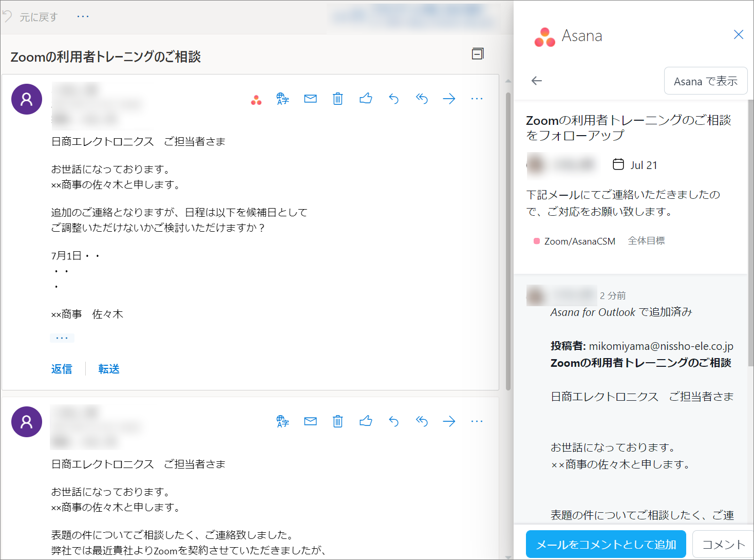Delete the first message with trash icon
This screenshot has height=560, width=754.
pyautogui.click(x=337, y=99)
